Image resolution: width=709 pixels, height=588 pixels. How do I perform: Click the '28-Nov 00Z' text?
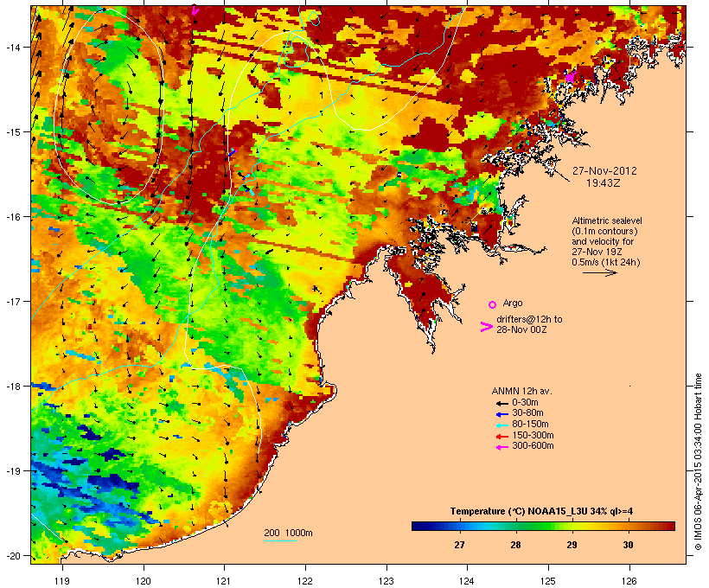point(521,329)
